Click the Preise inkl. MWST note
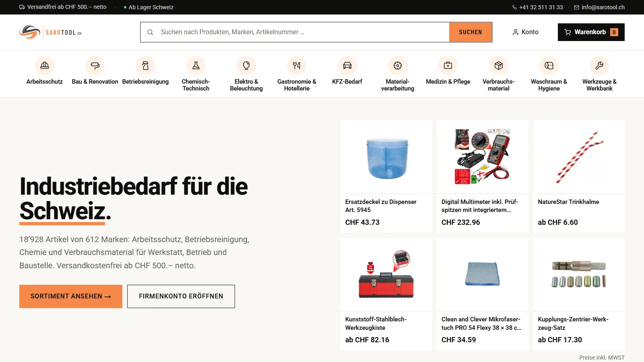Viewport: 644px width, 362px height. [x=602, y=358]
